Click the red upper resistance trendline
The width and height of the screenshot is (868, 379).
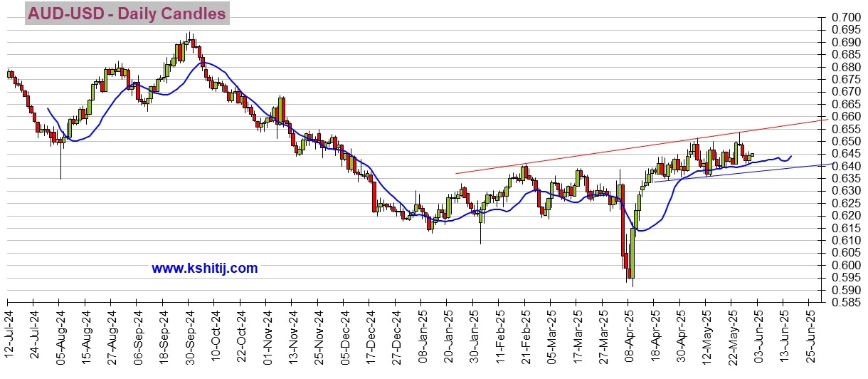[x=640, y=148]
